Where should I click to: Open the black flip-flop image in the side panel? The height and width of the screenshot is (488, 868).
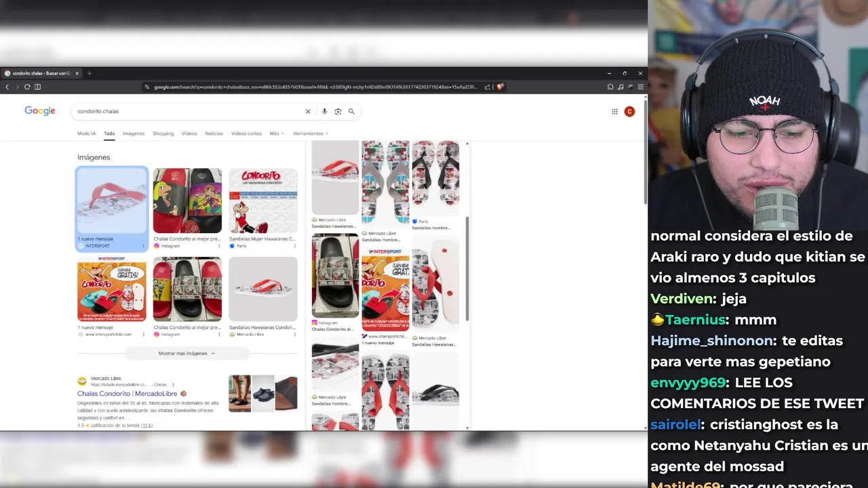[435, 392]
